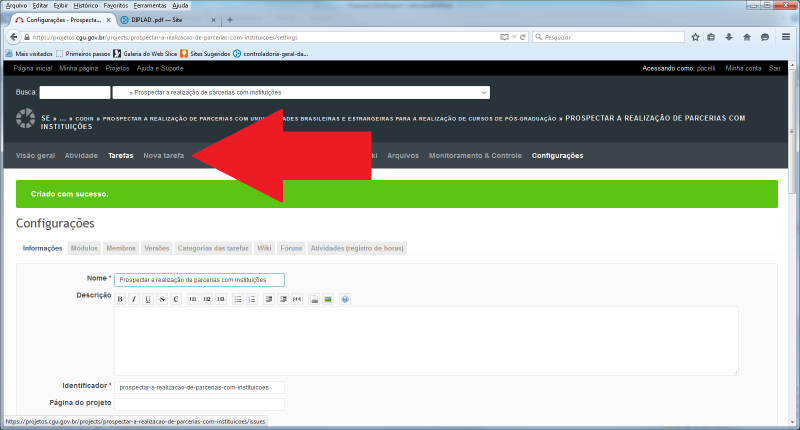The height and width of the screenshot is (430, 800).
Task: Click the underline formatting icon
Action: click(148, 299)
